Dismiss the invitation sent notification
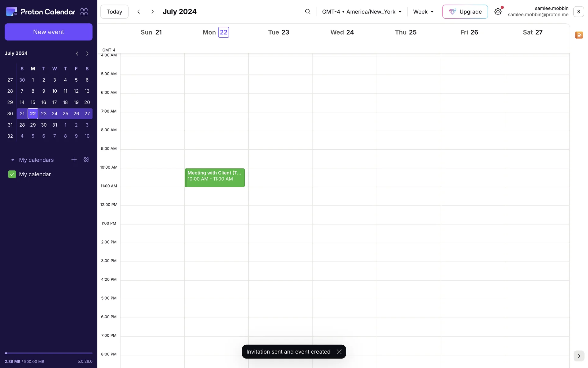This screenshot has width=588, height=368. tap(339, 352)
